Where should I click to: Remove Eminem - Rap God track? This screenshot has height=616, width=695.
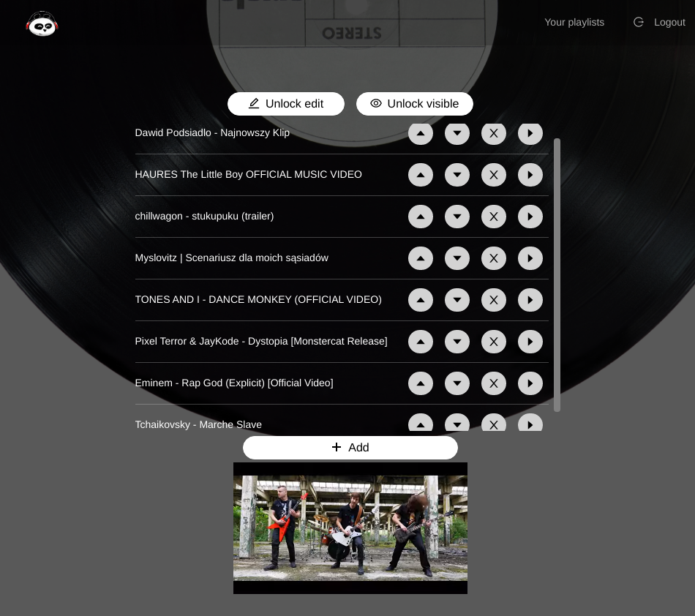tap(494, 383)
